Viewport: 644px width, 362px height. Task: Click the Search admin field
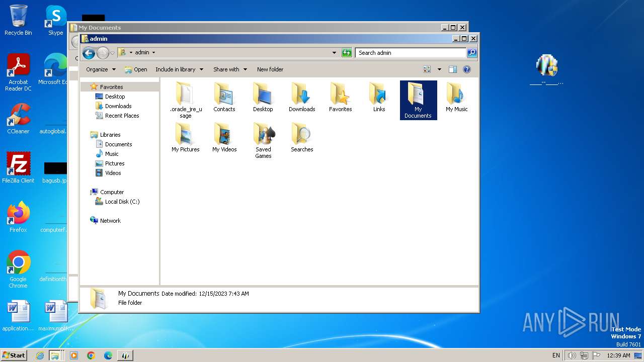point(411,52)
